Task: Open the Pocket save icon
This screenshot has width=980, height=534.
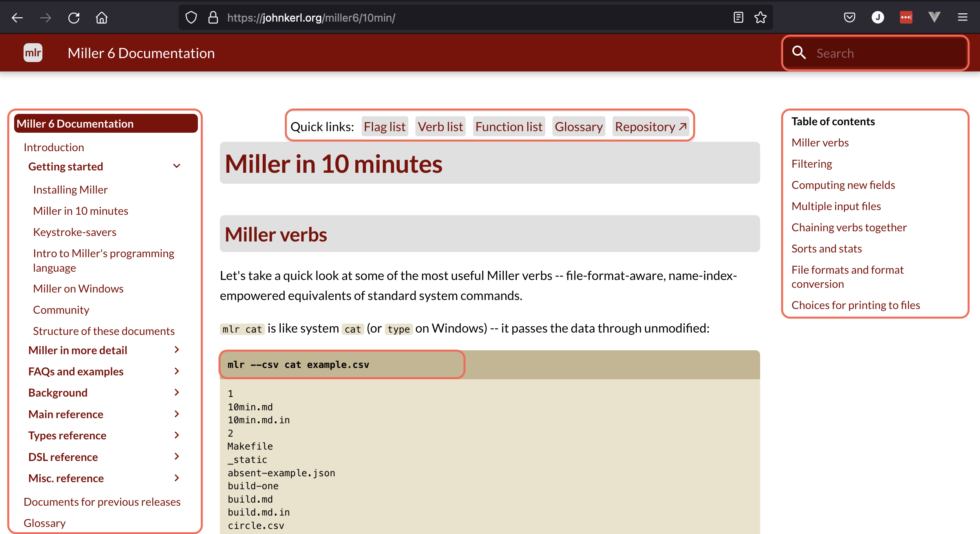Action: click(849, 18)
